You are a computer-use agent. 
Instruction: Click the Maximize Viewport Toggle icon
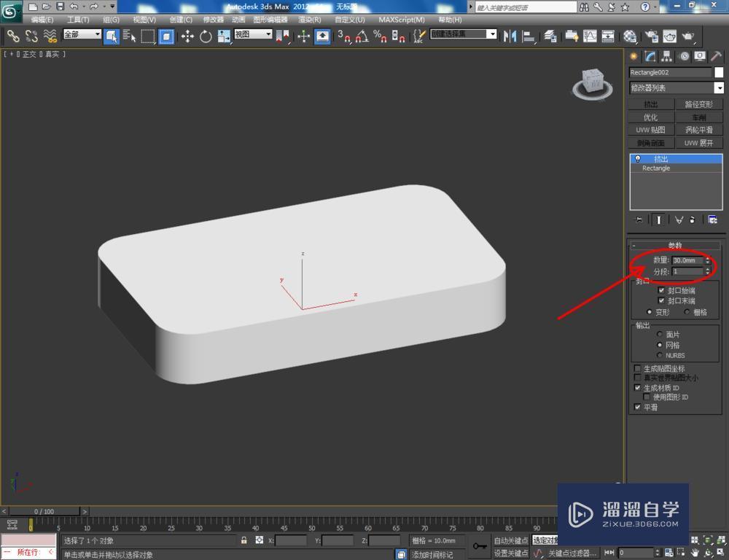720,552
